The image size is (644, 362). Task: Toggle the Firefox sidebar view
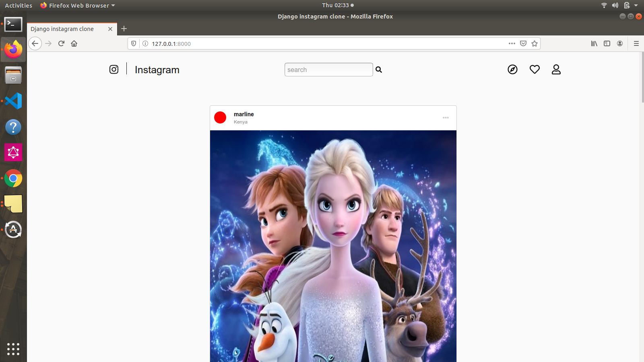pyautogui.click(x=607, y=43)
